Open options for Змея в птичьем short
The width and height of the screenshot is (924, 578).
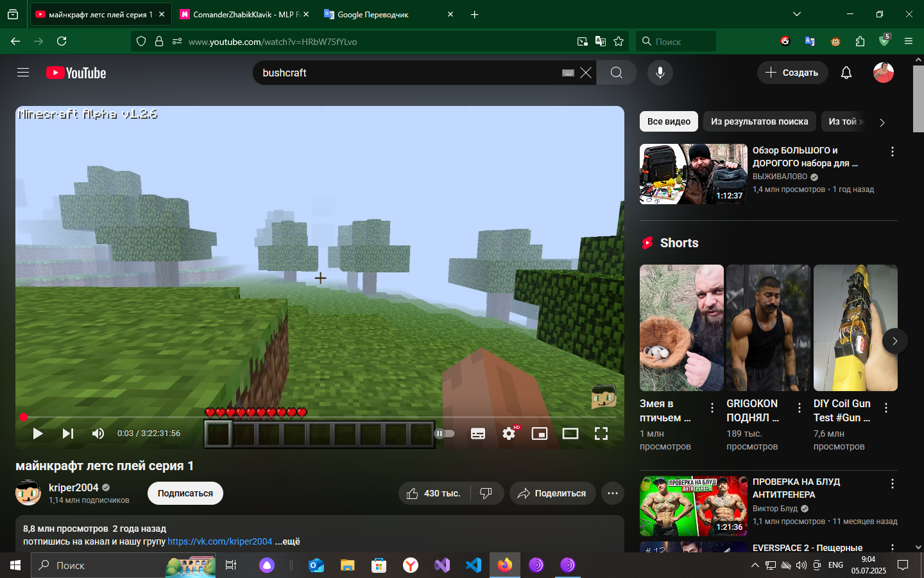click(712, 408)
